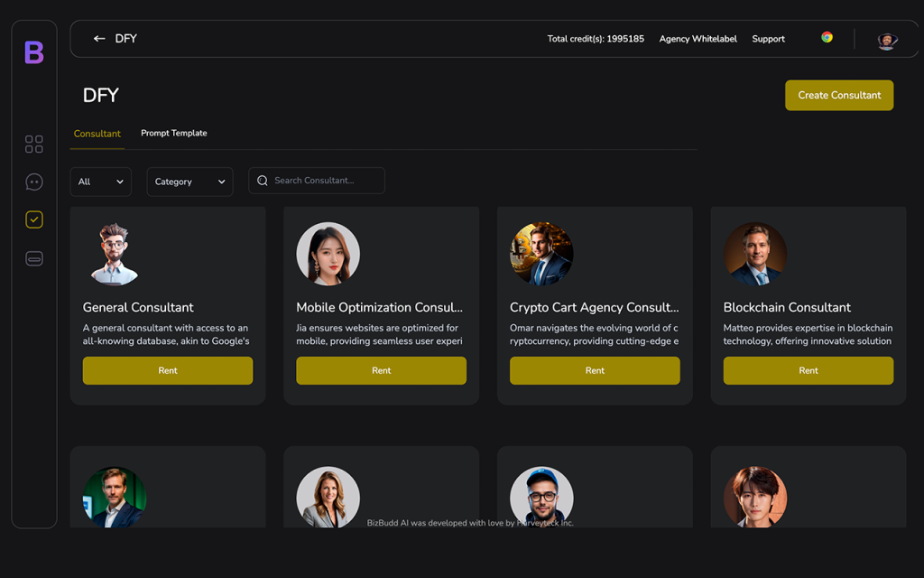Screen dimensions: 924x578
Task: Click the search magnifier icon
Action: pos(263,181)
